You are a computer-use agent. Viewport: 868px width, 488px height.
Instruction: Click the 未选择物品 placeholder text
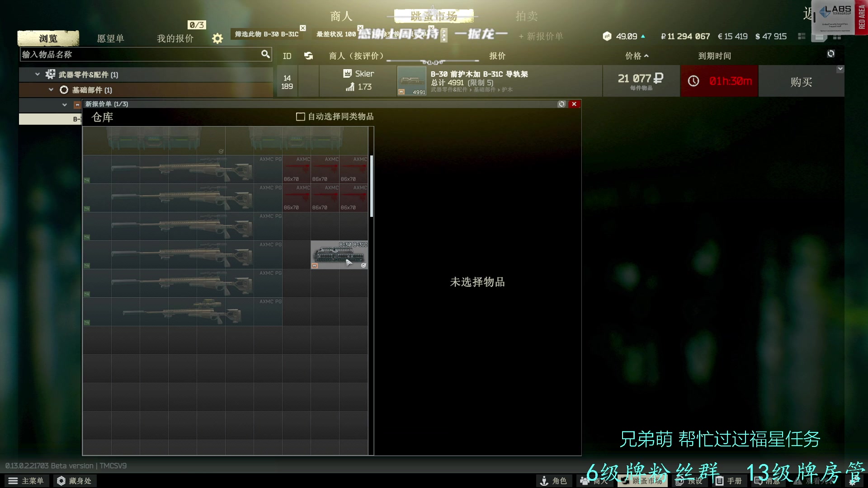click(477, 282)
